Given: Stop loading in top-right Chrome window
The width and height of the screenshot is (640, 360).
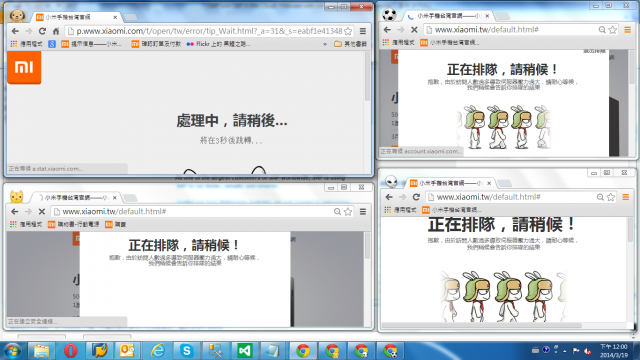Looking at the screenshot, I should (414, 30).
